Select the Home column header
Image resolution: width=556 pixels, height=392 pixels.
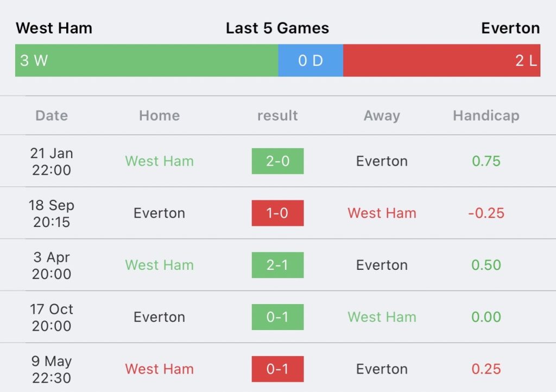tap(159, 116)
